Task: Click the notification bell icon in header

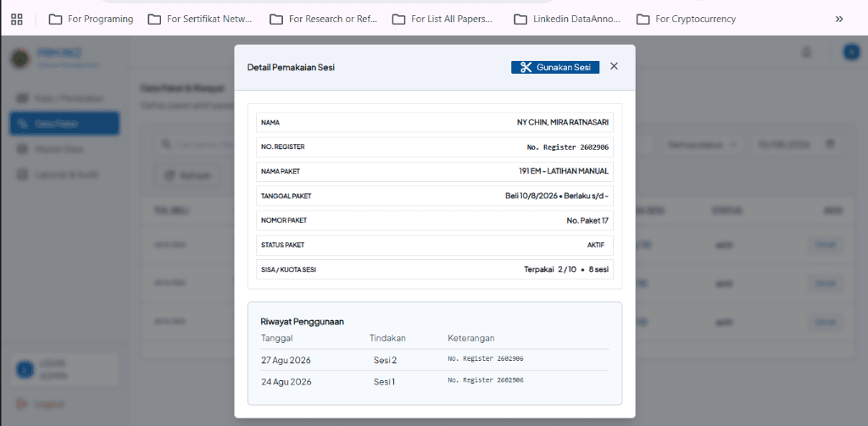Action: point(807,52)
